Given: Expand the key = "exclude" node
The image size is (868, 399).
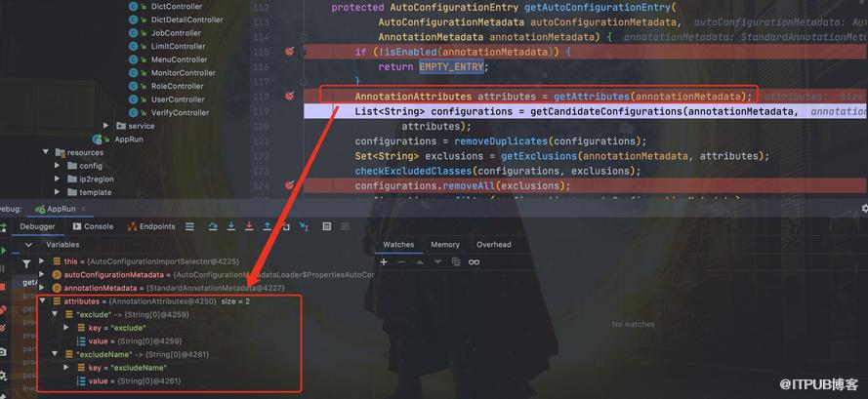Looking at the screenshot, I should [x=66, y=328].
